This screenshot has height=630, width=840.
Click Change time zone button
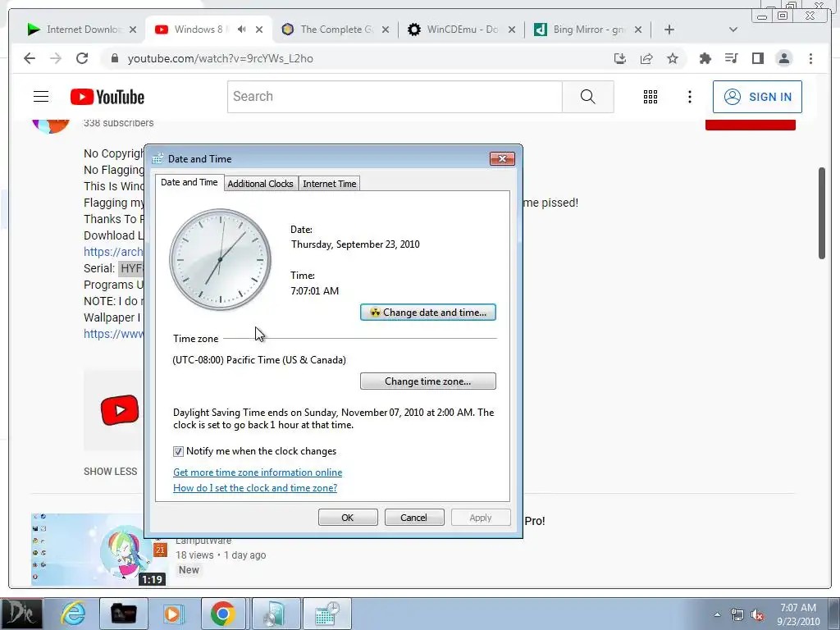428,381
